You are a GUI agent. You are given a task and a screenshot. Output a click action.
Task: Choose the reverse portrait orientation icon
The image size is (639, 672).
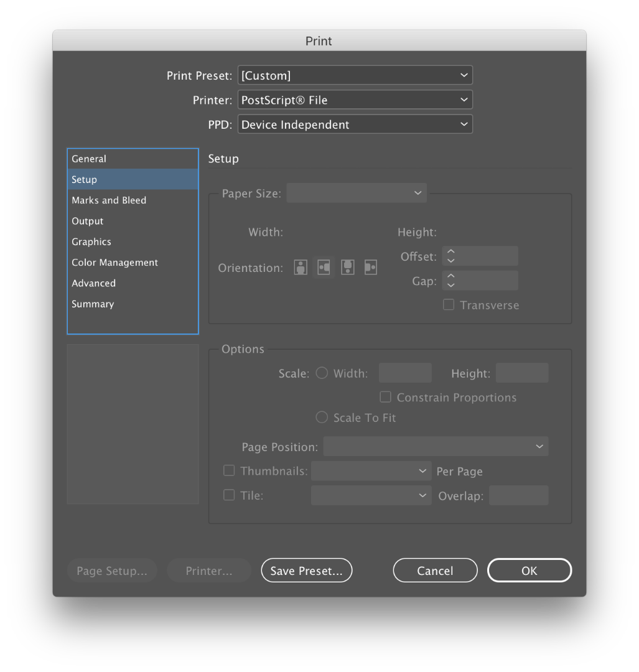(x=348, y=268)
